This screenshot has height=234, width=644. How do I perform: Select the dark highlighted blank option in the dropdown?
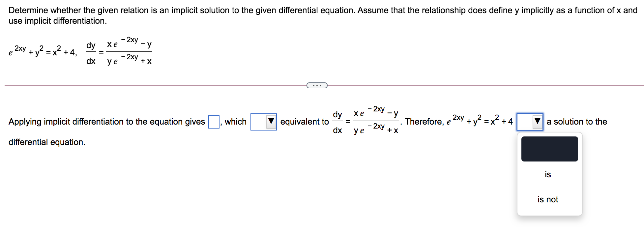549,149
